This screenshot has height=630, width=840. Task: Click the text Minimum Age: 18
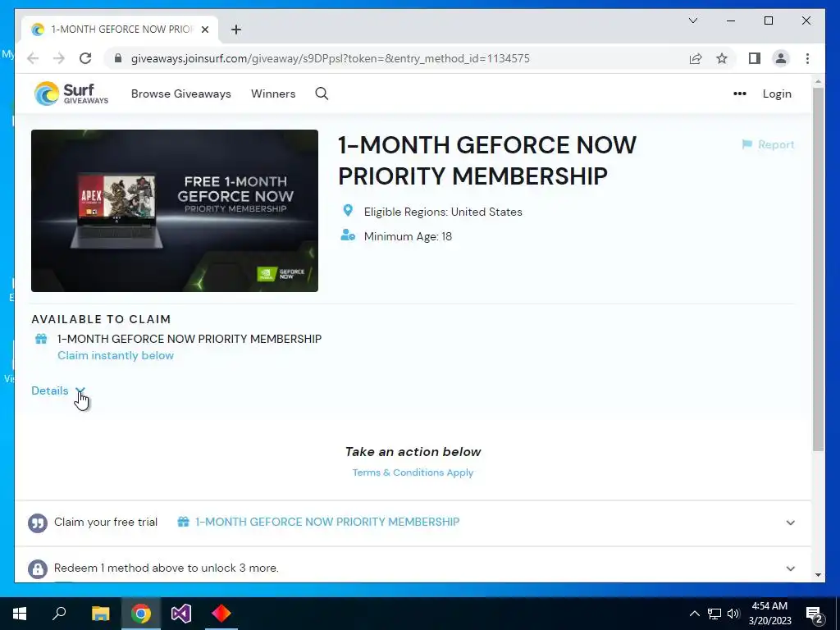click(408, 236)
